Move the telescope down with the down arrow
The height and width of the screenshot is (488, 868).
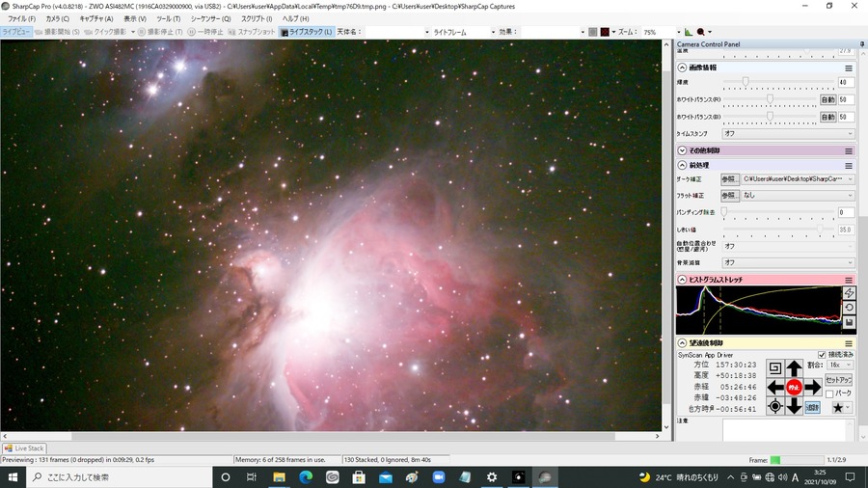tap(795, 407)
